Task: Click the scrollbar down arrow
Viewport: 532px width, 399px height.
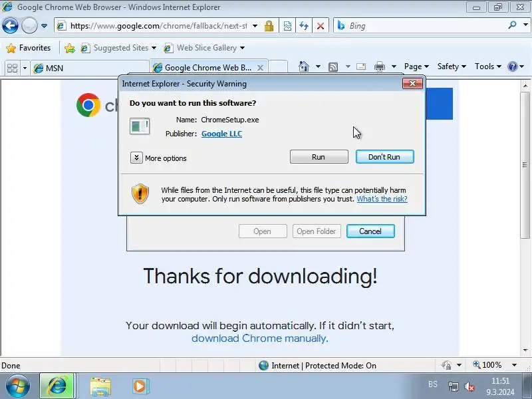Action: point(525,350)
